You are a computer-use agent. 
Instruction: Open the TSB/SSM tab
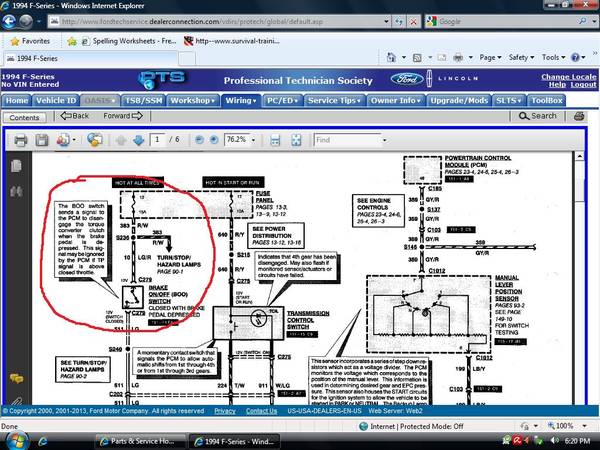[143, 100]
